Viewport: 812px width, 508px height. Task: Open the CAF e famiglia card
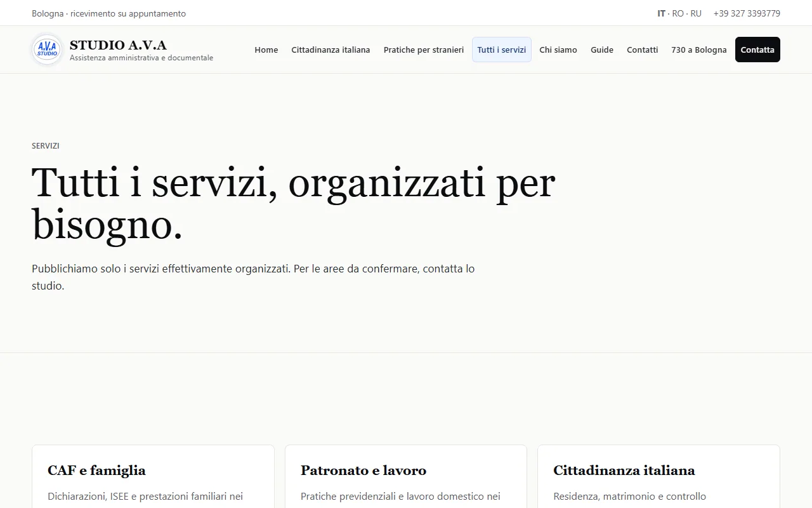(x=153, y=476)
